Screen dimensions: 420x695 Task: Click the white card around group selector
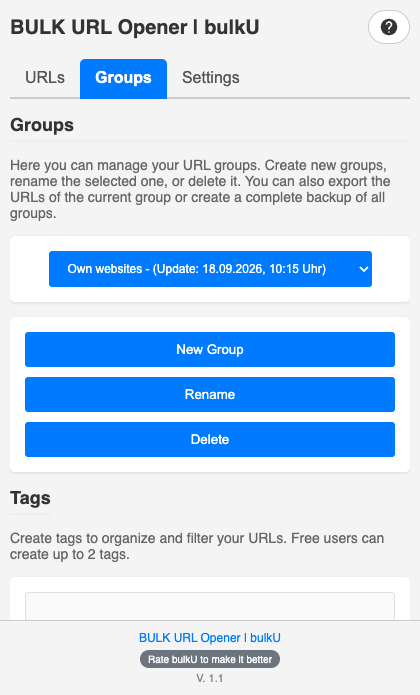pos(210,295)
